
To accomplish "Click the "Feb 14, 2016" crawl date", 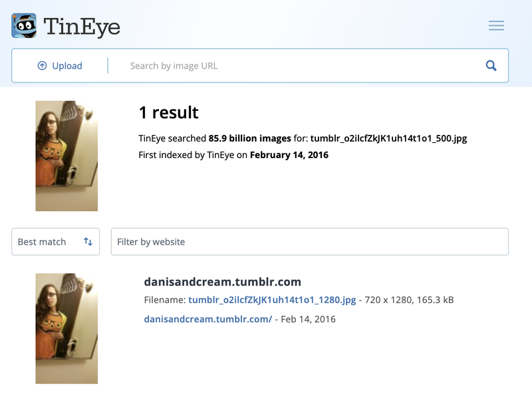I will tap(308, 319).
